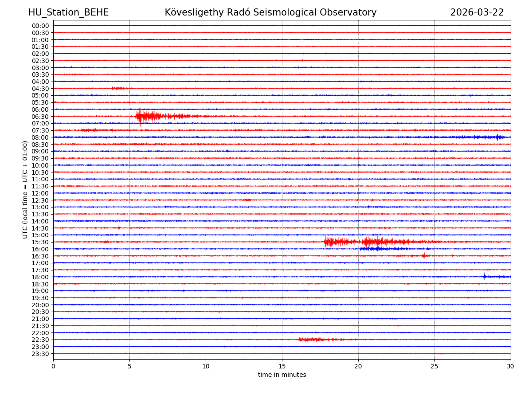This screenshot has height=399, width=532.
Task: Click the blue signal on 16:00 trace
Action: tap(377, 249)
